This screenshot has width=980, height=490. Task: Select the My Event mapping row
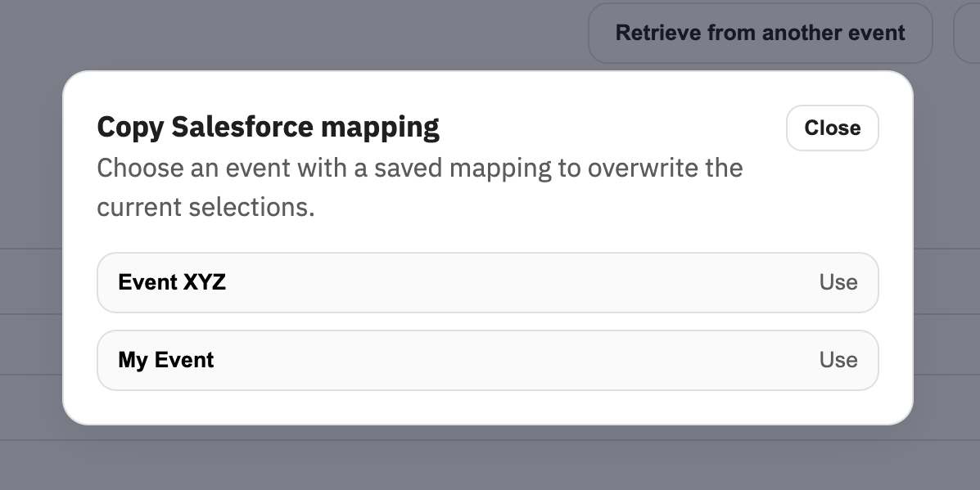coord(487,360)
